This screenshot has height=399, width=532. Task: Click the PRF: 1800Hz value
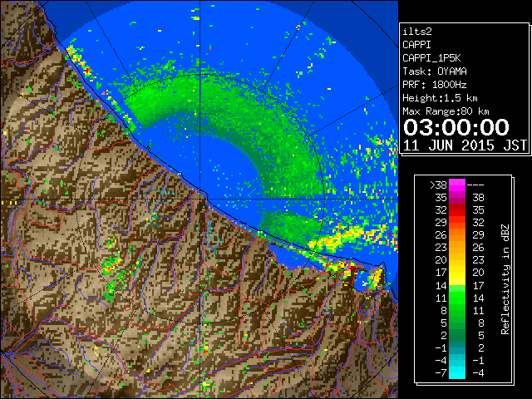pyautogui.click(x=435, y=85)
